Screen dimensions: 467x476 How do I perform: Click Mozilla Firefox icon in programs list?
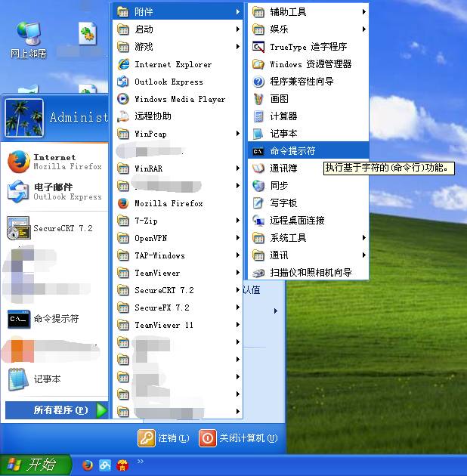tap(123, 203)
